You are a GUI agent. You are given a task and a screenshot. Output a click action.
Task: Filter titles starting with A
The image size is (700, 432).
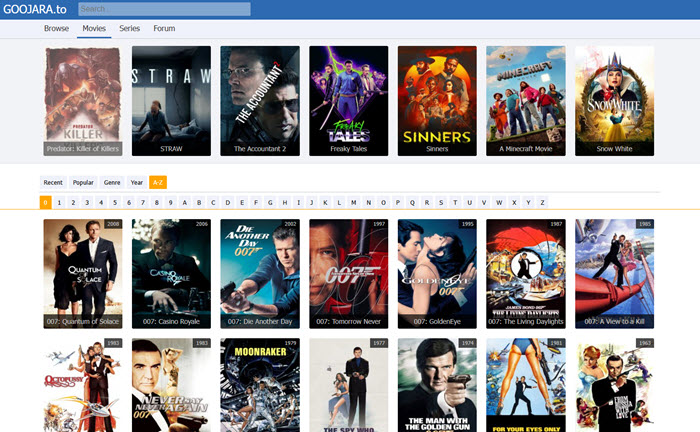coord(184,203)
